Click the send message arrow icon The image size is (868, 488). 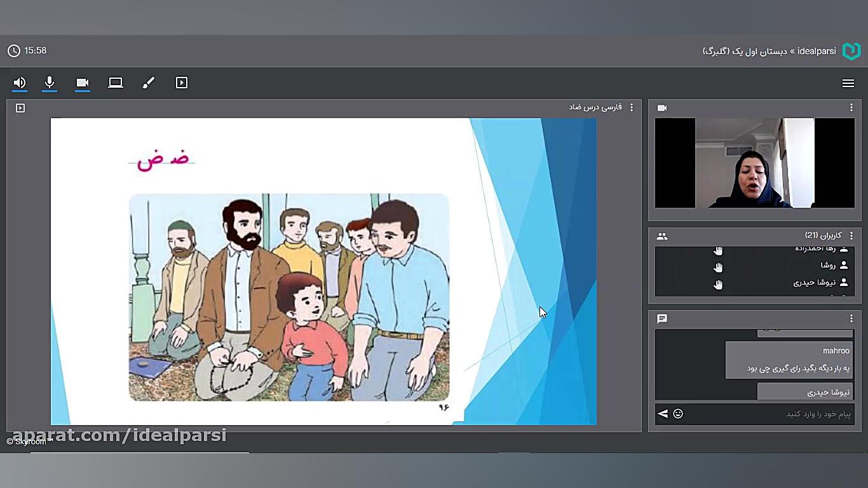pyautogui.click(x=663, y=414)
